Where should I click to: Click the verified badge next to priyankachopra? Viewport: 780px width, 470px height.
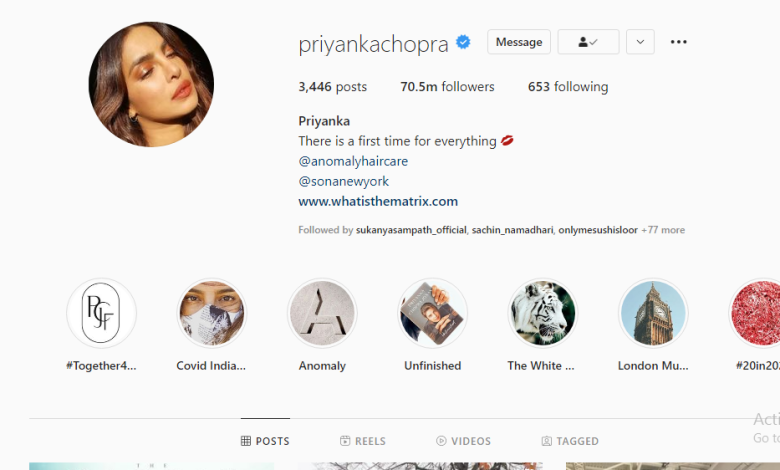click(x=463, y=42)
